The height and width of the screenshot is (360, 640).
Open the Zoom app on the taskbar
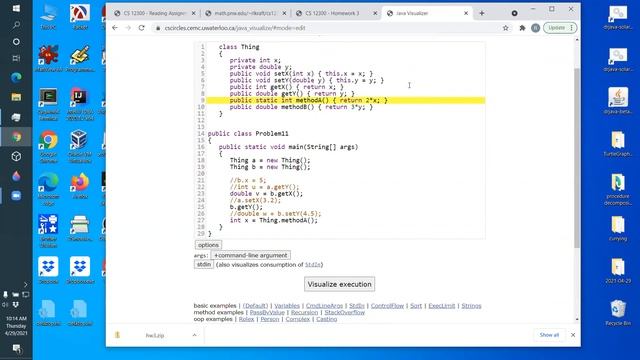16,196
